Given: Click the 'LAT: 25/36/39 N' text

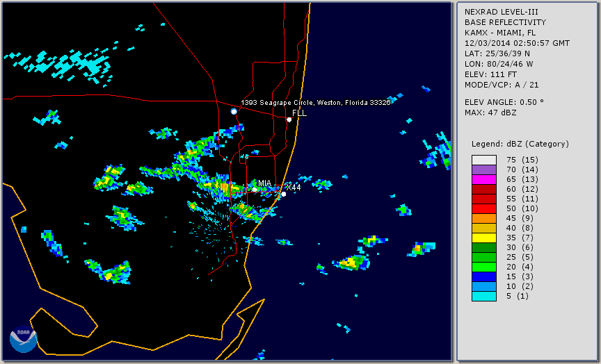Looking at the screenshot, I should (x=497, y=53).
